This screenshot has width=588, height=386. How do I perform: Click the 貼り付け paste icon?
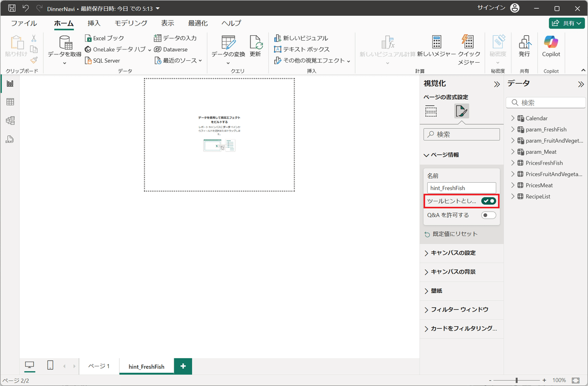coord(17,43)
